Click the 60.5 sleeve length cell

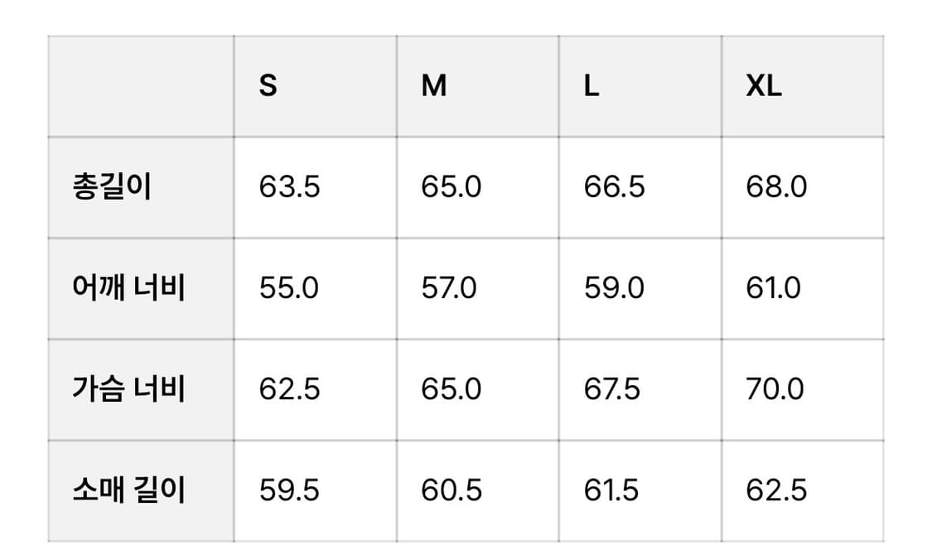(452, 490)
